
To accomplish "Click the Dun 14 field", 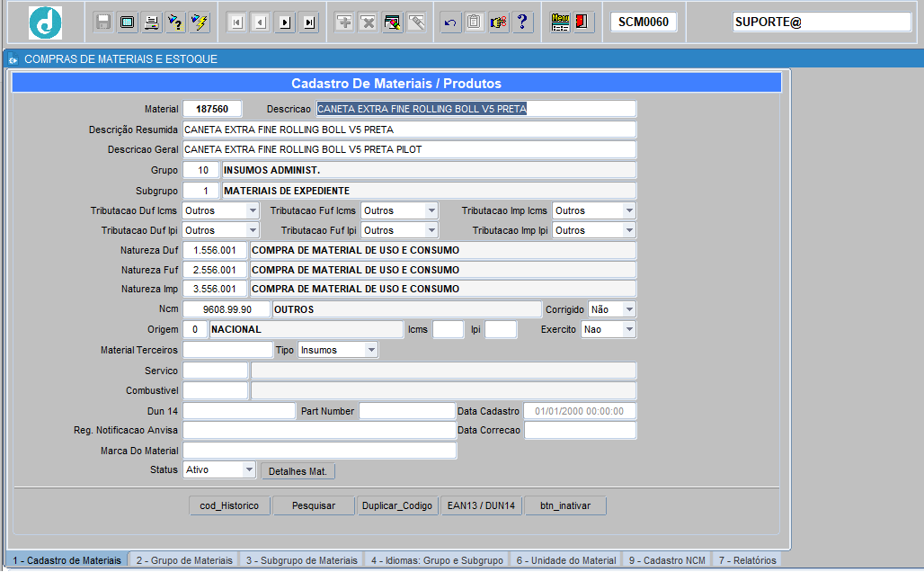I will tap(239, 410).
